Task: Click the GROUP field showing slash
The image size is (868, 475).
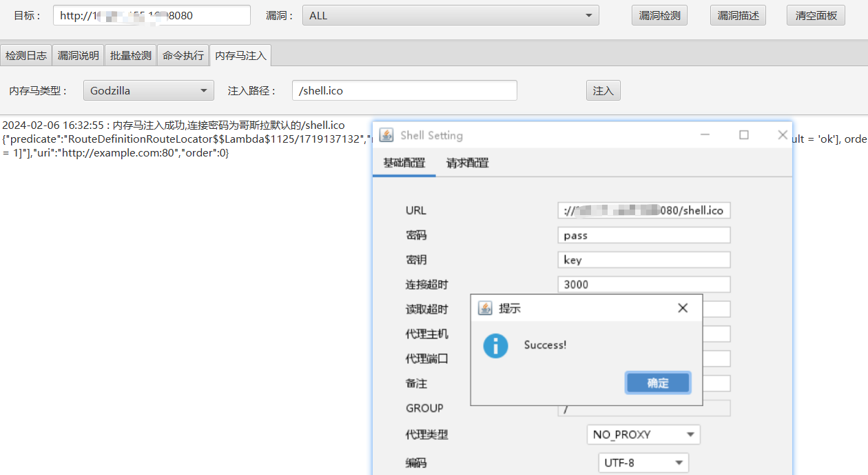Action: pyautogui.click(x=644, y=408)
